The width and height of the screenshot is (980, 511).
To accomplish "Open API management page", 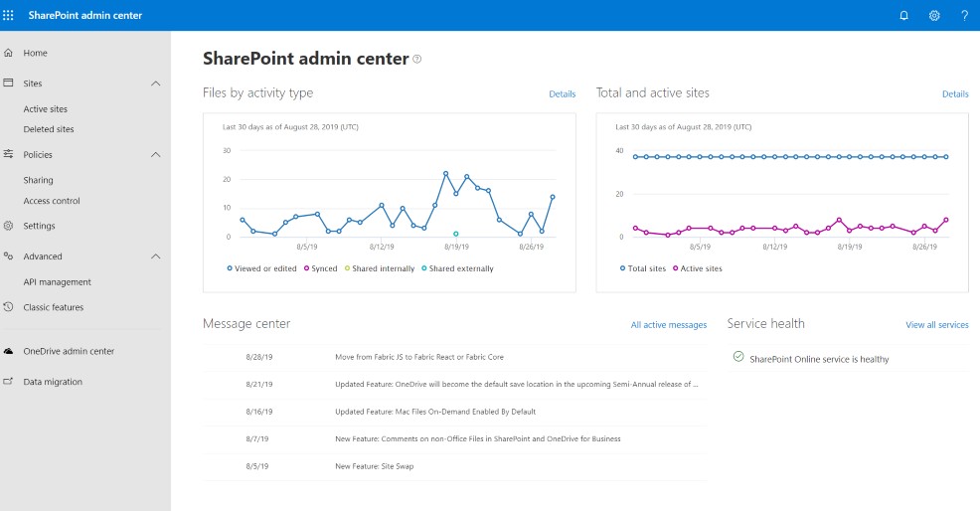I will [57, 282].
